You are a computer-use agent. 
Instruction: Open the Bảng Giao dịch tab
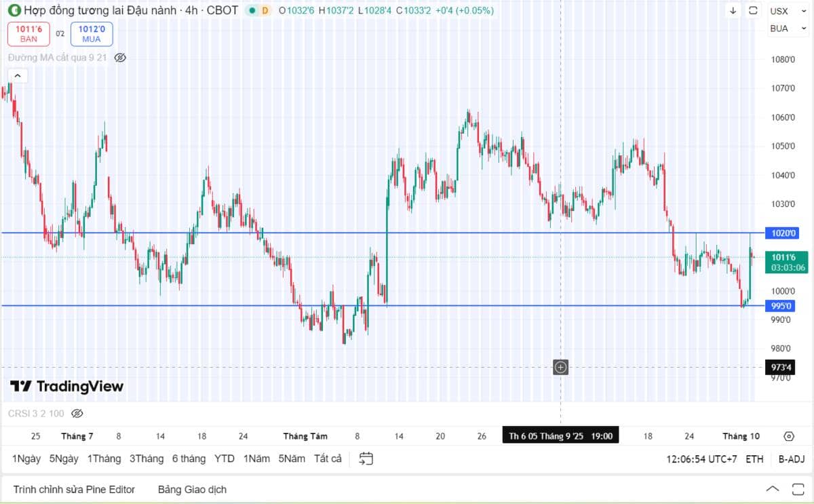point(192,489)
